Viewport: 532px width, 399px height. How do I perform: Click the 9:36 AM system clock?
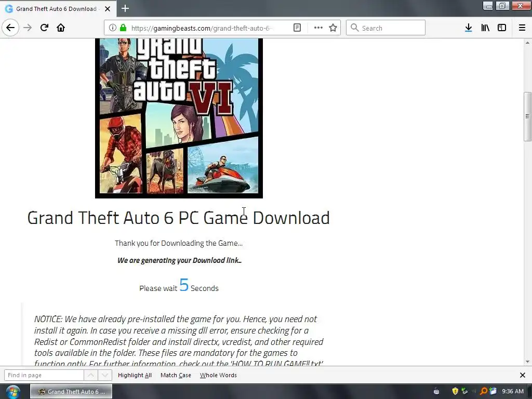click(x=513, y=392)
